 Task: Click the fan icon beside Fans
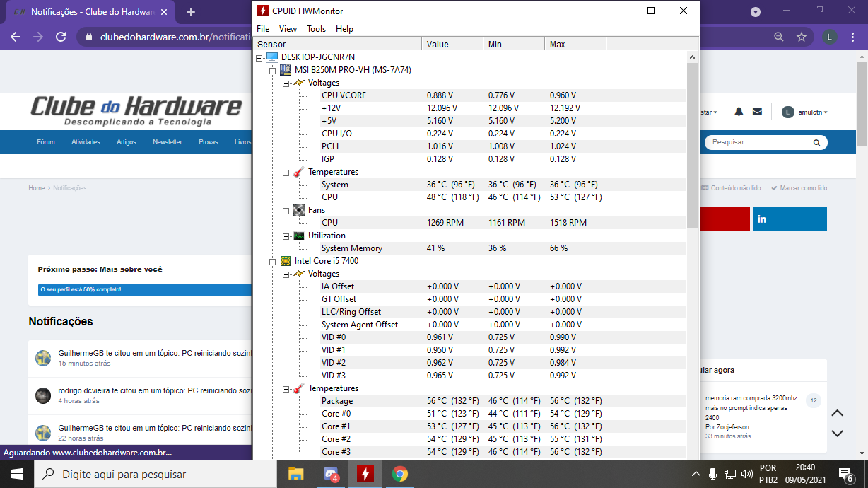click(299, 210)
